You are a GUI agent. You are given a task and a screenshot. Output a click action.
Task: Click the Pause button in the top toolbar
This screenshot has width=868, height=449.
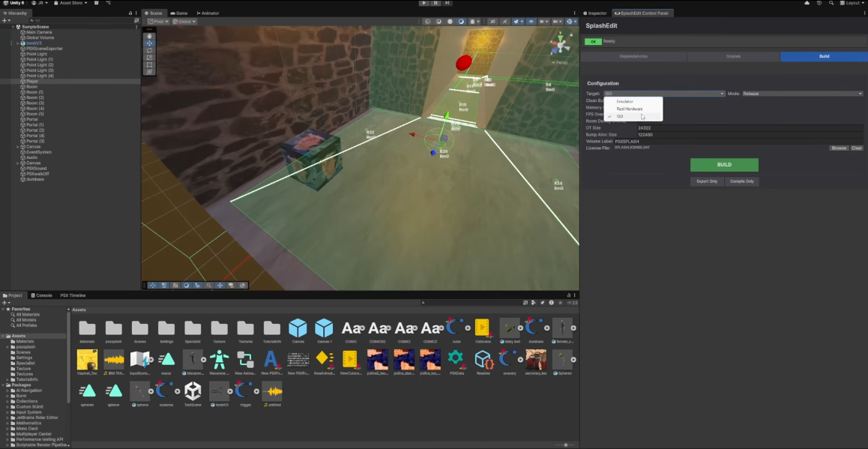click(x=435, y=3)
